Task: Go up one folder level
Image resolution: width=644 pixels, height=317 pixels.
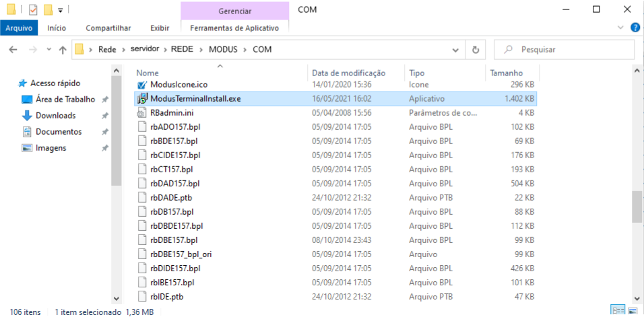Action: (63, 50)
